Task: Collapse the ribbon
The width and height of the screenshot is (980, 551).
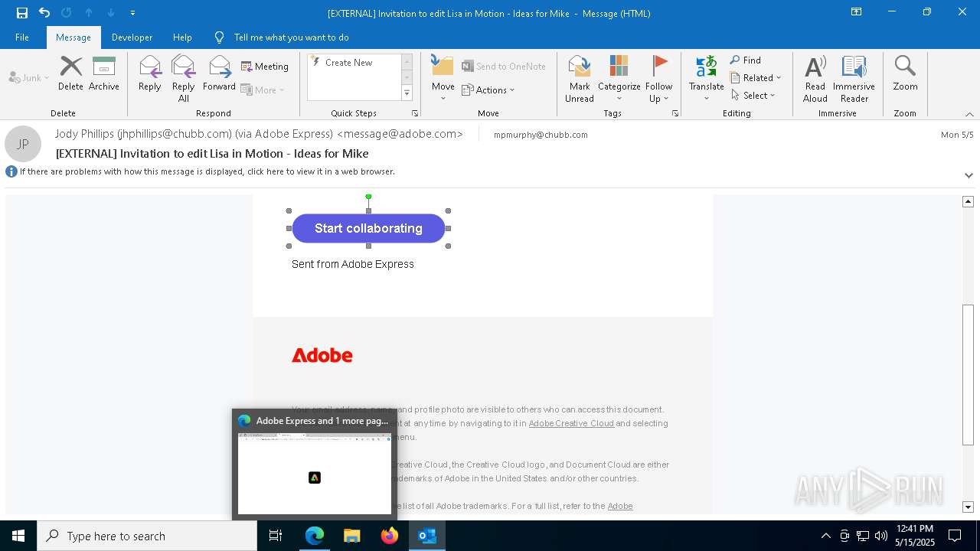Action: [969, 114]
